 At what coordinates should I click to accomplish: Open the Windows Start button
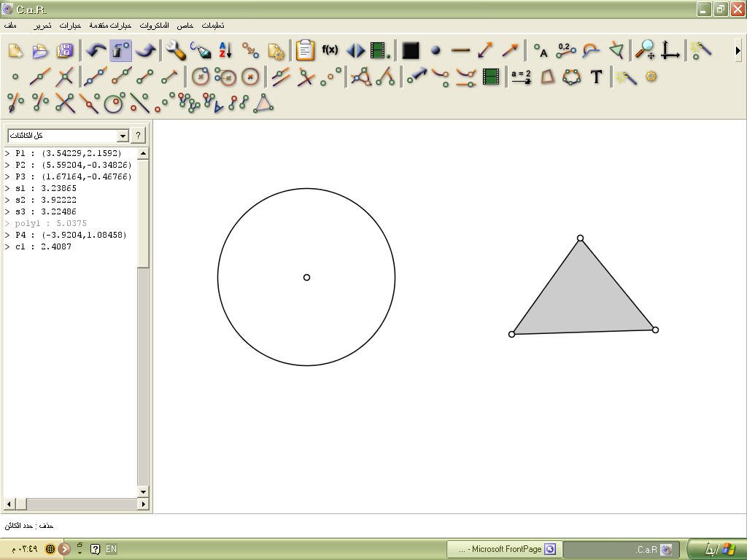(x=716, y=548)
